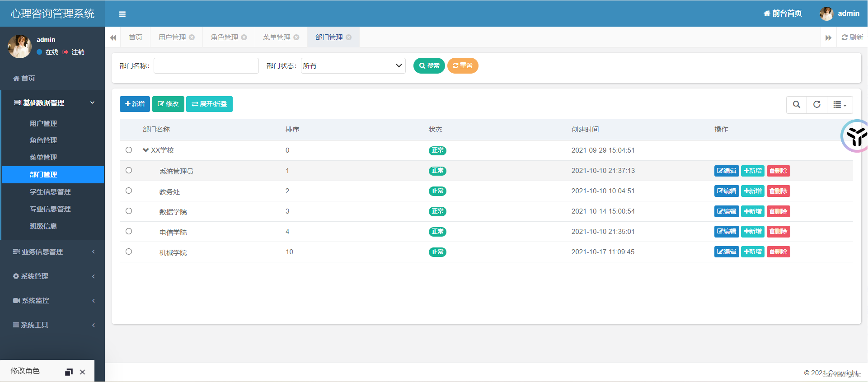Viewport: 868px width, 382px height.
Task: Click the 修改 toolbar button
Action: point(168,104)
